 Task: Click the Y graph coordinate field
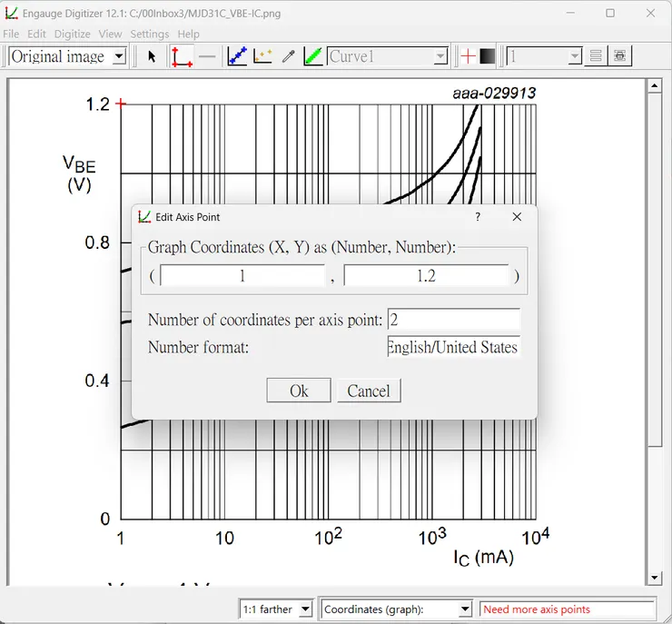tap(426, 276)
